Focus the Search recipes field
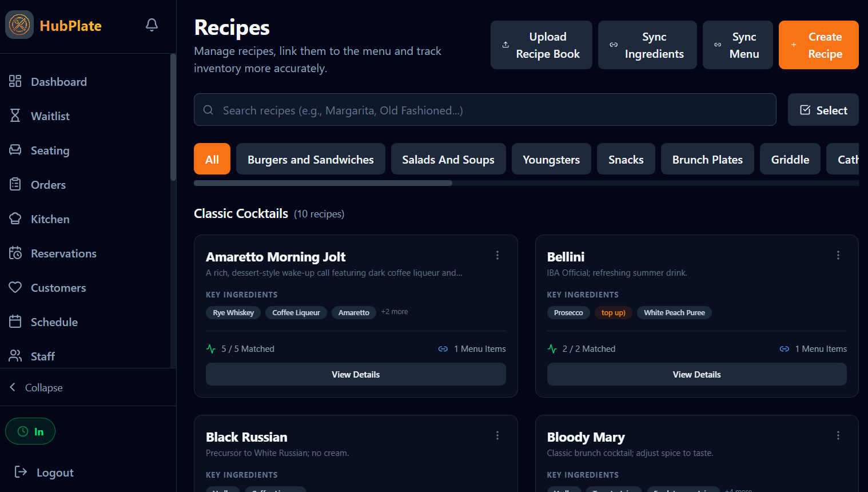 485,110
